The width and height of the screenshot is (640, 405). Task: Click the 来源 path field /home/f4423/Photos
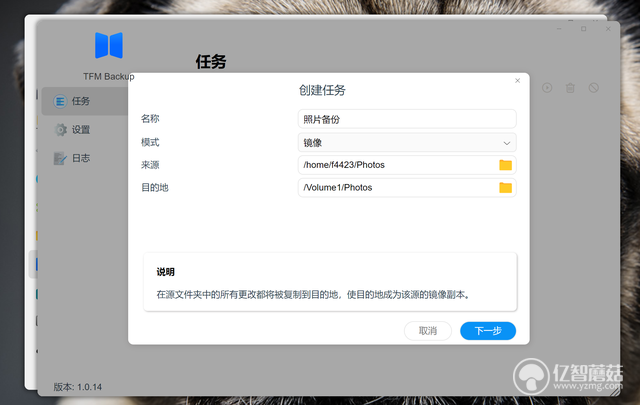(407, 165)
